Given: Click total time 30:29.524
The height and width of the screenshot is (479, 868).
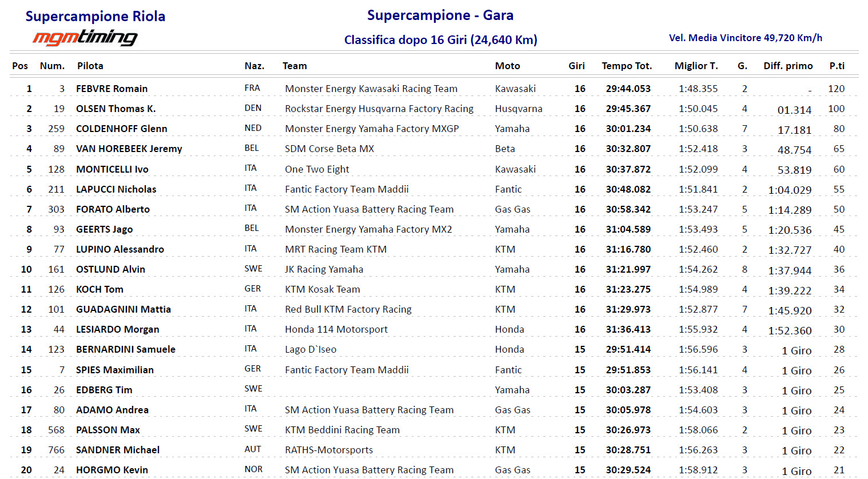Looking at the screenshot, I should pos(628,470).
